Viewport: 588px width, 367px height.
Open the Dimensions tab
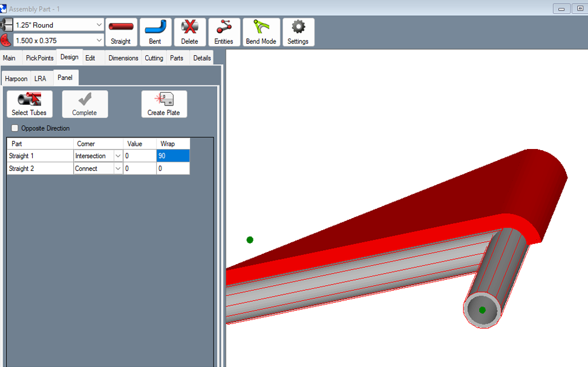pos(123,58)
